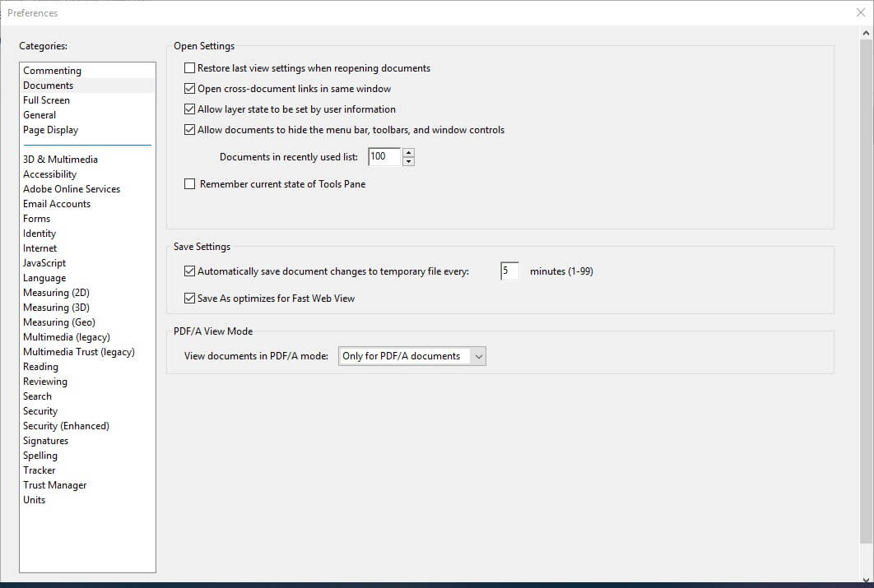Click the recently used list number field
Viewport: 874px width, 588px height.
click(x=384, y=157)
